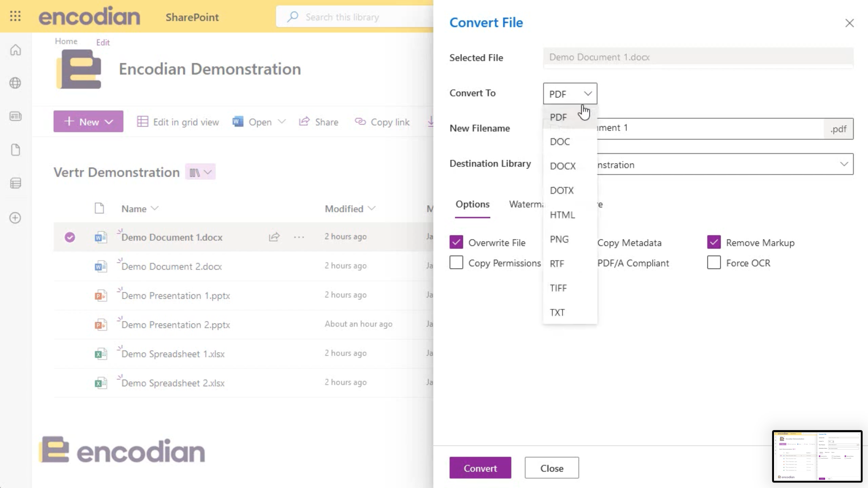Screen dimensions: 868x488
Task: Click share icon on Demo Document 1 row
Action: pyautogui.click(x=274, y=237)
